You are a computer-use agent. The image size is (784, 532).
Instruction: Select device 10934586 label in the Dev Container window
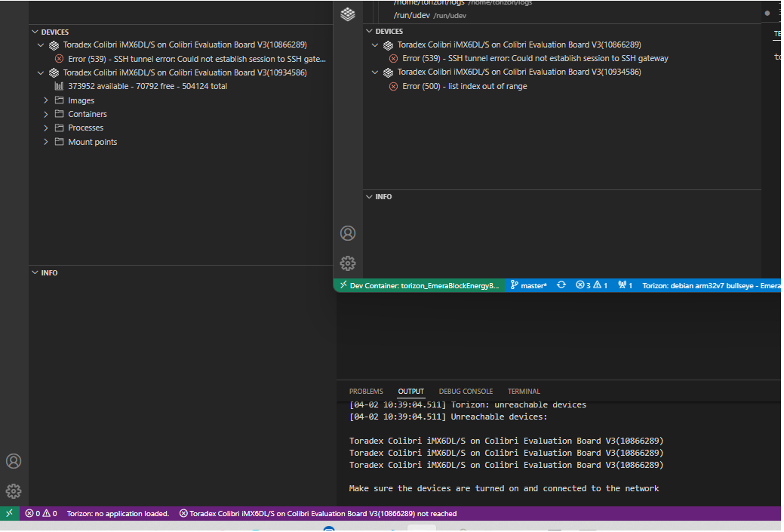click(519, 72)
